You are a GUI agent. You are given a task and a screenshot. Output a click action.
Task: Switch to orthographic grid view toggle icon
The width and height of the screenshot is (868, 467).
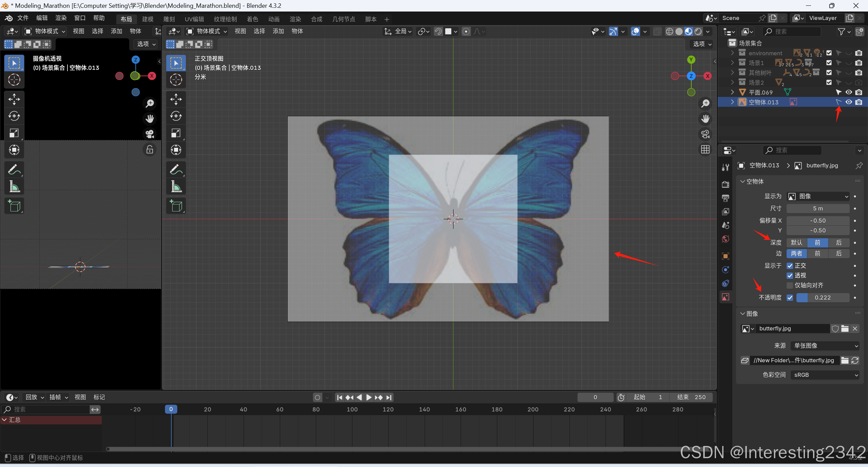pyautogui.click(x=705, y=149)
